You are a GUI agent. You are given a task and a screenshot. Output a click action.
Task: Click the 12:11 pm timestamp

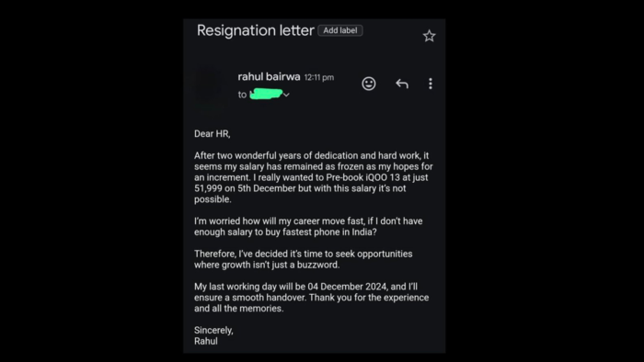[319, 77]
